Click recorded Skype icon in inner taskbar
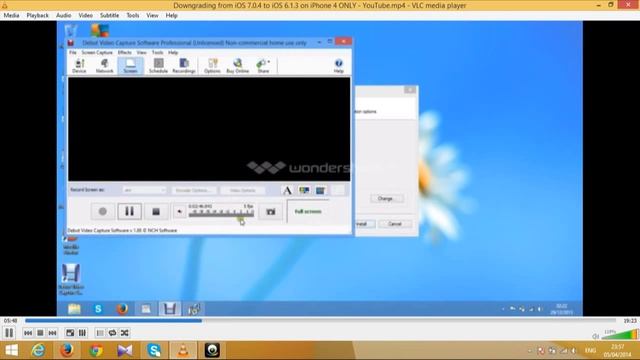 [98, 309]
